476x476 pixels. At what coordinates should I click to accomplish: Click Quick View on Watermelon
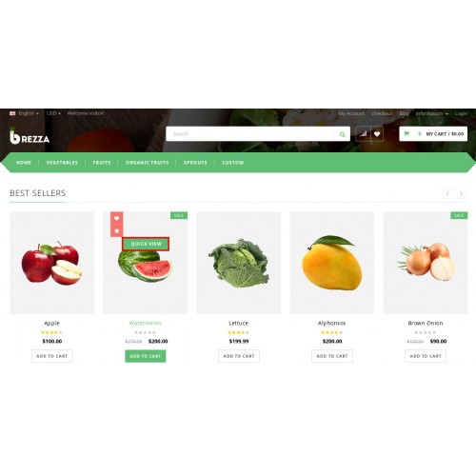tap(146, 244)
